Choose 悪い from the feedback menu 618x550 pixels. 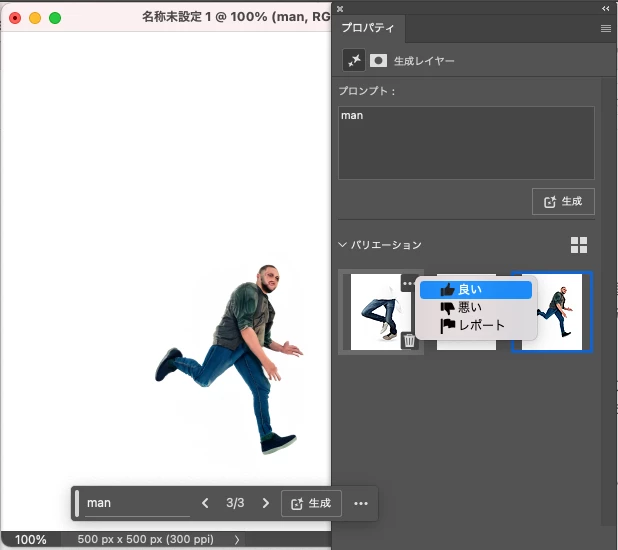tap(476, 308)
